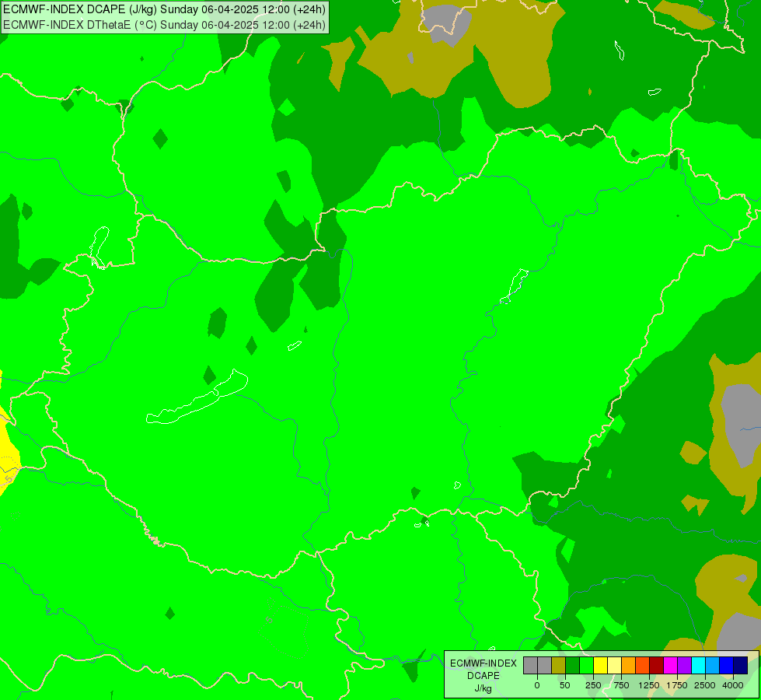Click the legend tick label 50
The width and height of the screenshot is (761, 700).
click(565, 685)
